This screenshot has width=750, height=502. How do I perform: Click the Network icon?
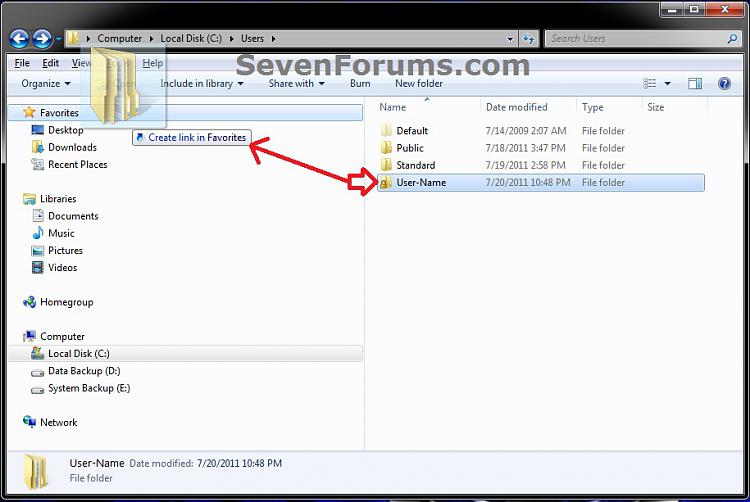click(x=29, y=422)
